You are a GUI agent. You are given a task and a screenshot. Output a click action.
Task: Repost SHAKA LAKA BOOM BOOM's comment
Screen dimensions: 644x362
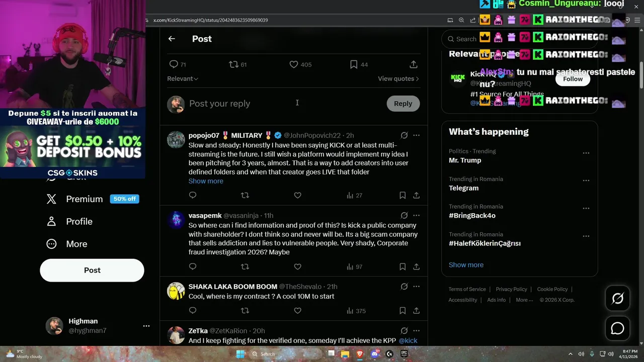(x=245, y=311)
